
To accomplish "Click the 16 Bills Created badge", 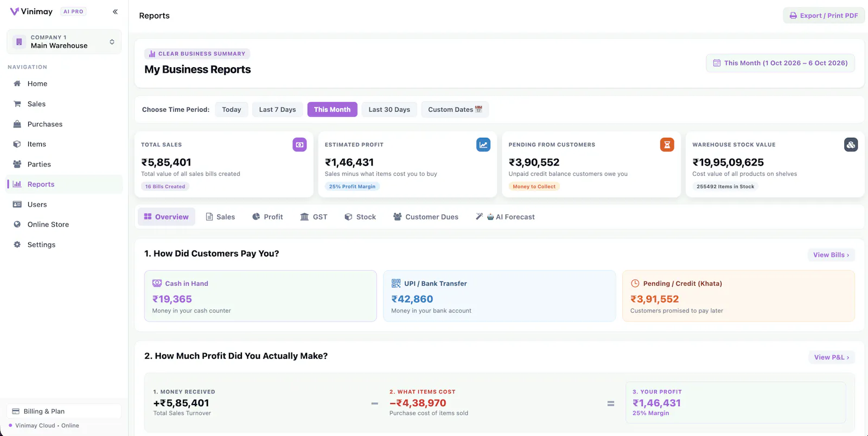I will (x=165, y=187).
